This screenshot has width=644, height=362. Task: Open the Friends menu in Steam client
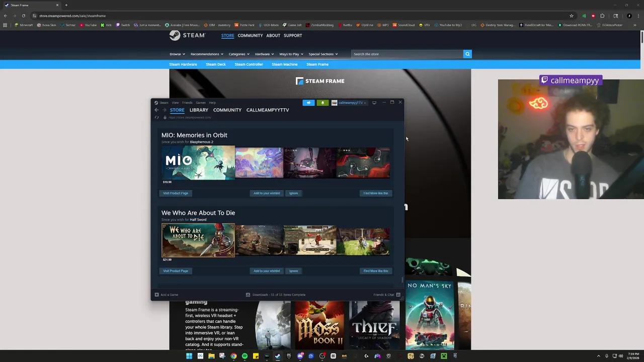(187, 103)
